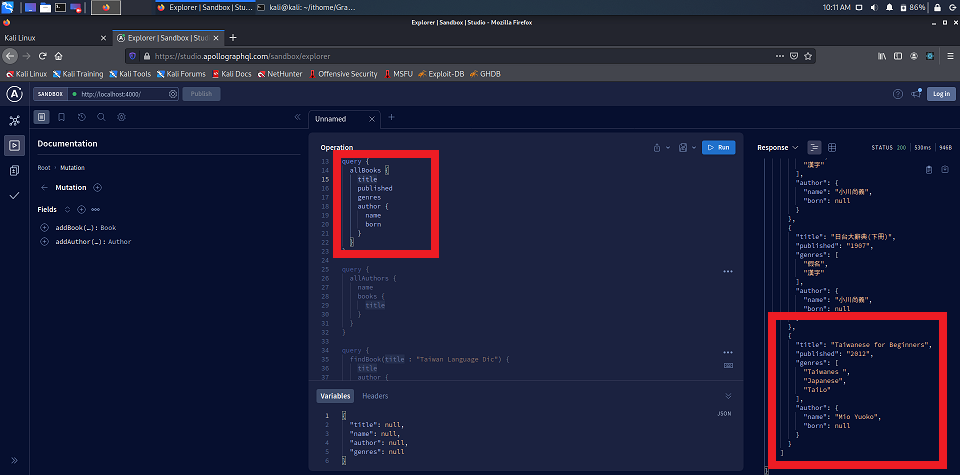Image resolution: width=960 pixels, height=475 pixels.
Task: Switch to the kali terminal taskbar window
Action: 306,7
